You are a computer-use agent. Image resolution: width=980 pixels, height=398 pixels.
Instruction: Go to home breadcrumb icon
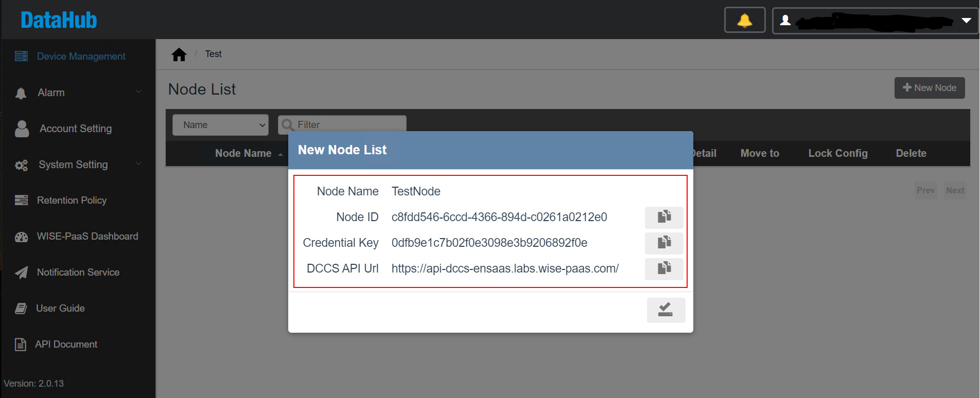coord(179,55)
